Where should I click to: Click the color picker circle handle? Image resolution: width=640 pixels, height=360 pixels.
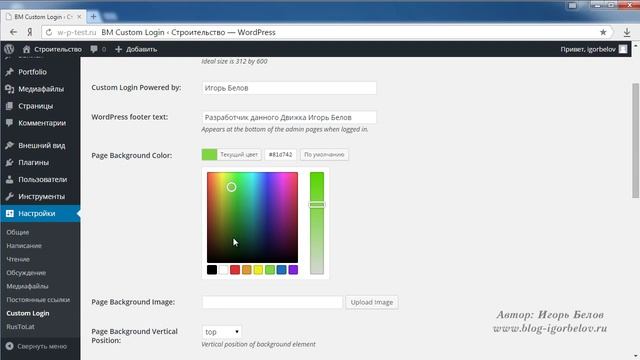pos(231,187)
